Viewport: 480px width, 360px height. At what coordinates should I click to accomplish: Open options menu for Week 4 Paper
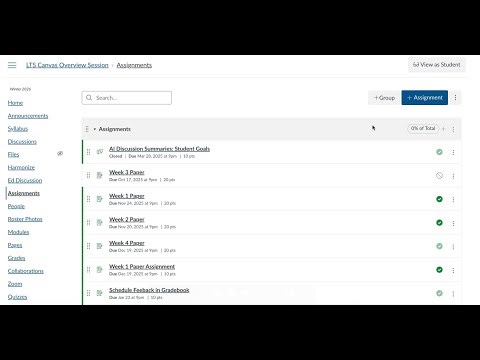tap(453, 247)
